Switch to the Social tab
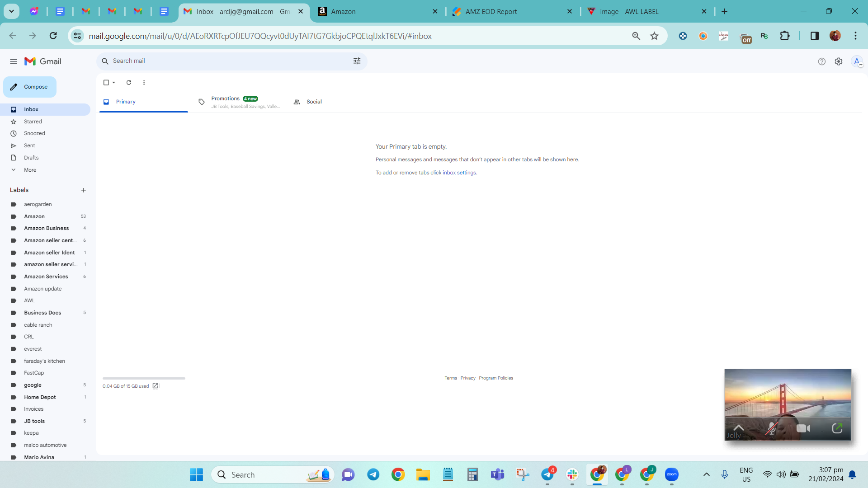This screenshot has height=488, width=868. 334,102
